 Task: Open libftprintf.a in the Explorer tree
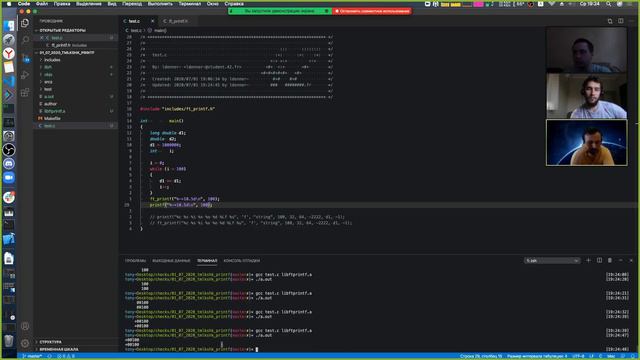55,111
